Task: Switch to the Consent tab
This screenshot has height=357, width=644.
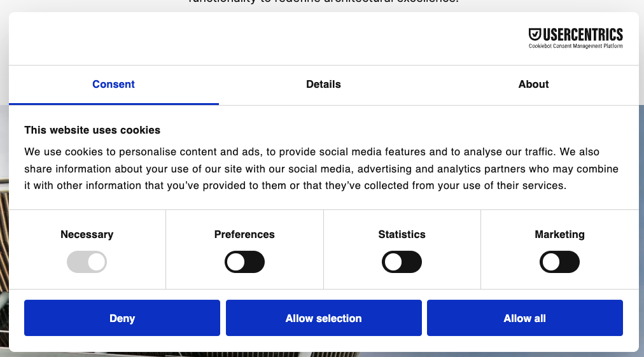Action: [x=113, y=84]
